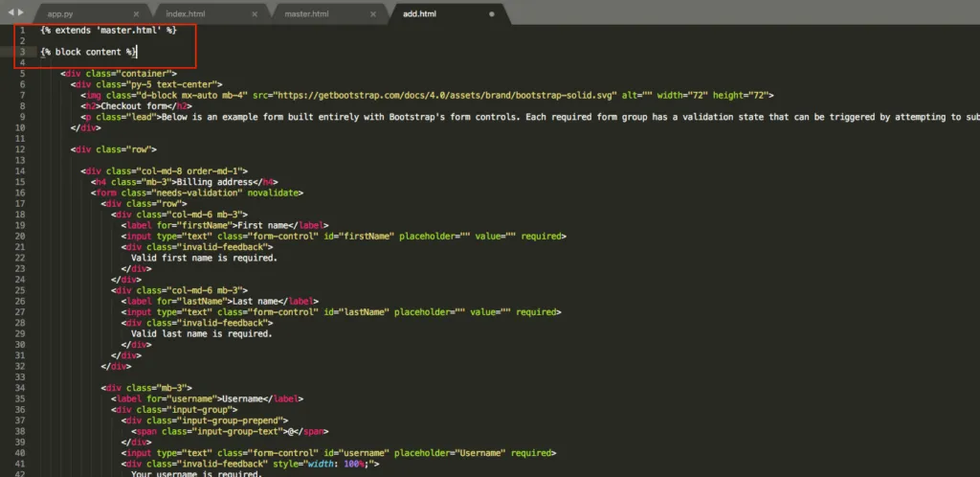Viewport: 980px width, 477px height.
Task: Click the "py-5 text-center" div line
Action: click(146, 83)
